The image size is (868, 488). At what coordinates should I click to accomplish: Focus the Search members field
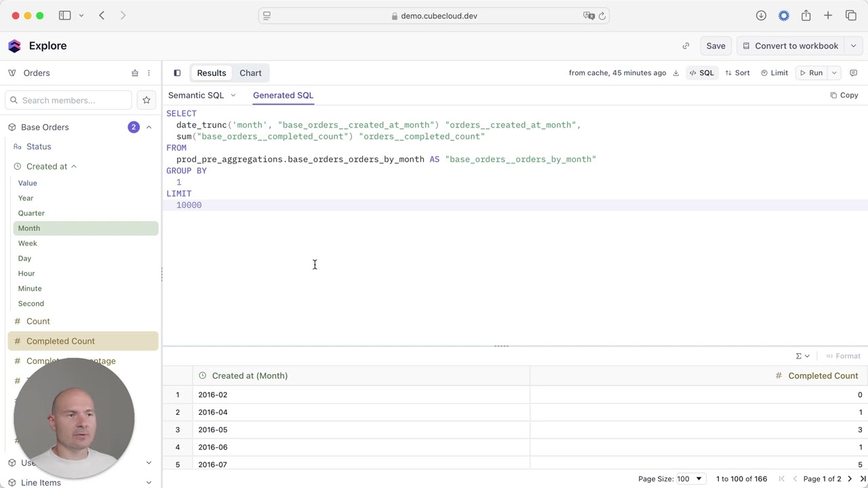pyautogui.click(x=68, y=100)
